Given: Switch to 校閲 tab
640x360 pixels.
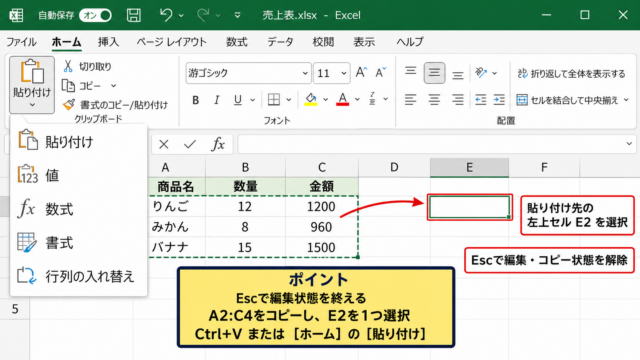Looking at the screenshot, I should click(323, 42).
